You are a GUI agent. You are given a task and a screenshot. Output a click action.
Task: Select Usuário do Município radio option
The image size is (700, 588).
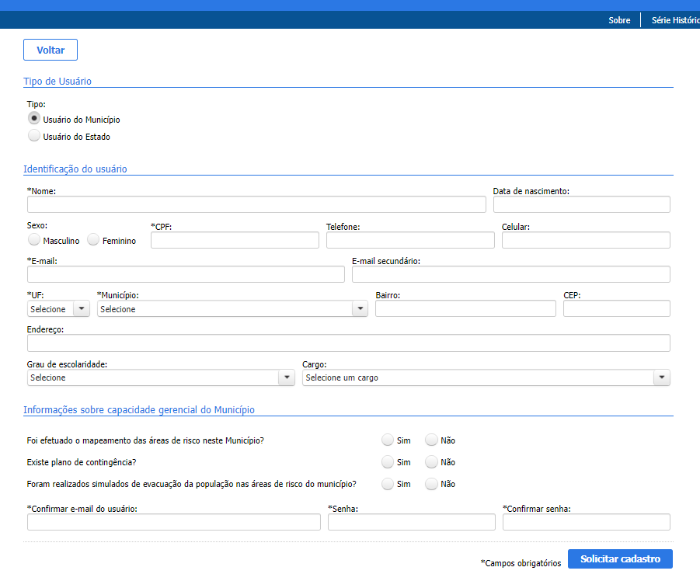click(34, 119)
